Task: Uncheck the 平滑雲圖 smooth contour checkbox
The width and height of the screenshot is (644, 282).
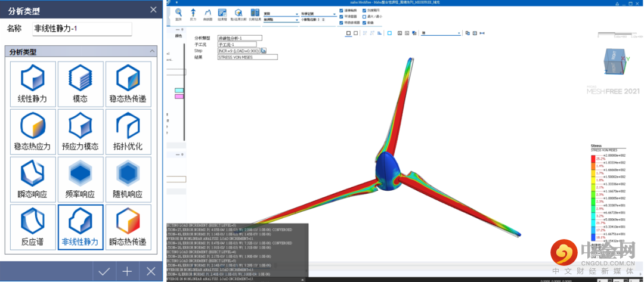Action: (341, 17)
